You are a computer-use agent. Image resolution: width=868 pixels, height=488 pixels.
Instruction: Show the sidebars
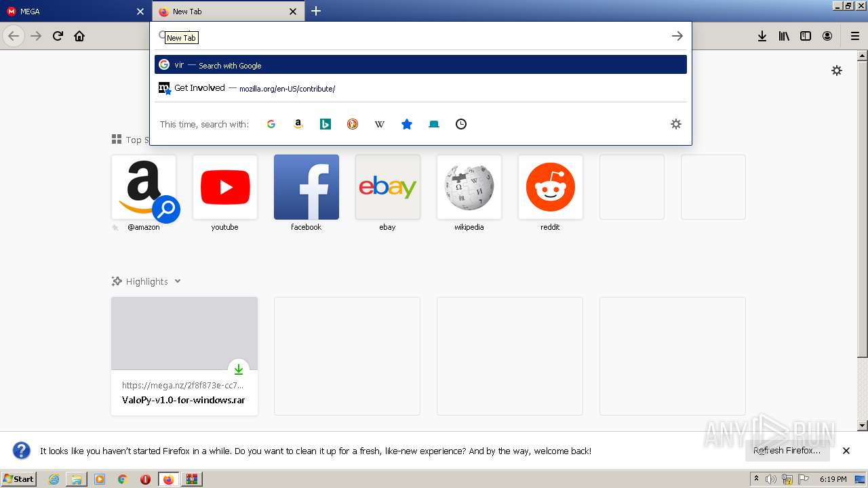coord(806,36)
